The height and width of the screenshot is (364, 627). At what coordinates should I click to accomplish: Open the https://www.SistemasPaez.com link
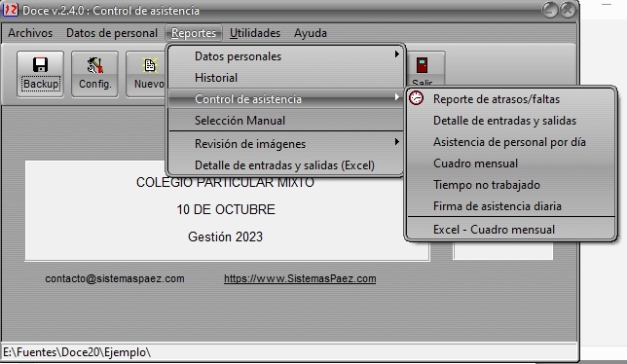300,278
